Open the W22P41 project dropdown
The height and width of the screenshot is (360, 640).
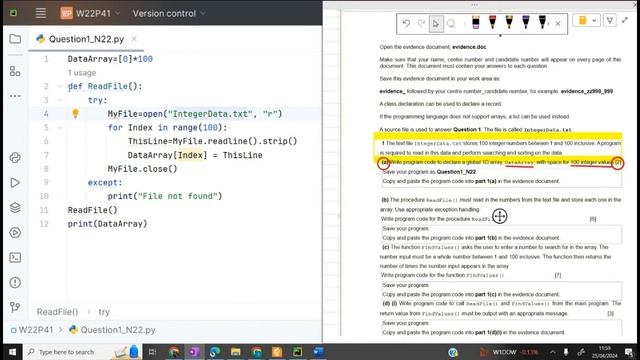pos(91,13)
